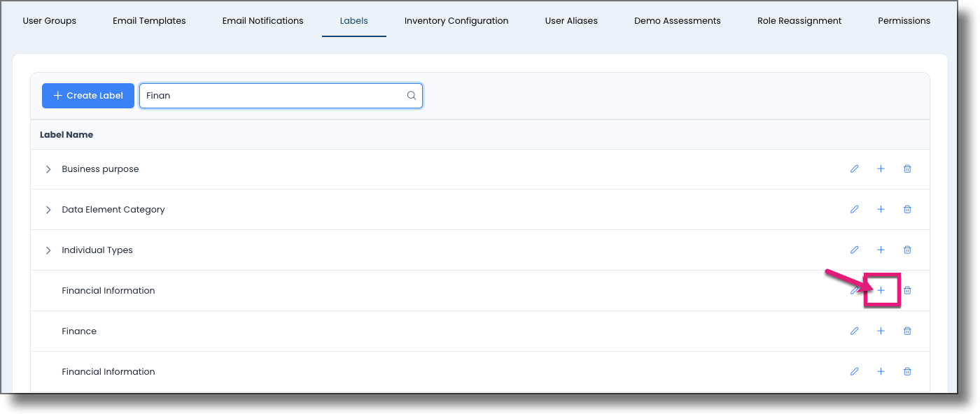This screenshot has width=980, height=416.
Task: Switch to the User Aliases tab
Action: pos(571,21)
